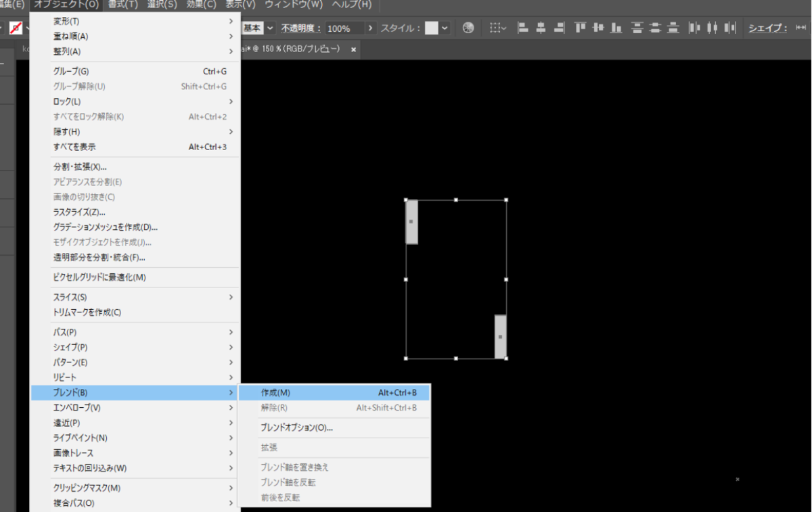Image resolution: width=812 pixels, height=512 pixels.
Task: Expand the 整列(A) submenu
Action: 135,51
